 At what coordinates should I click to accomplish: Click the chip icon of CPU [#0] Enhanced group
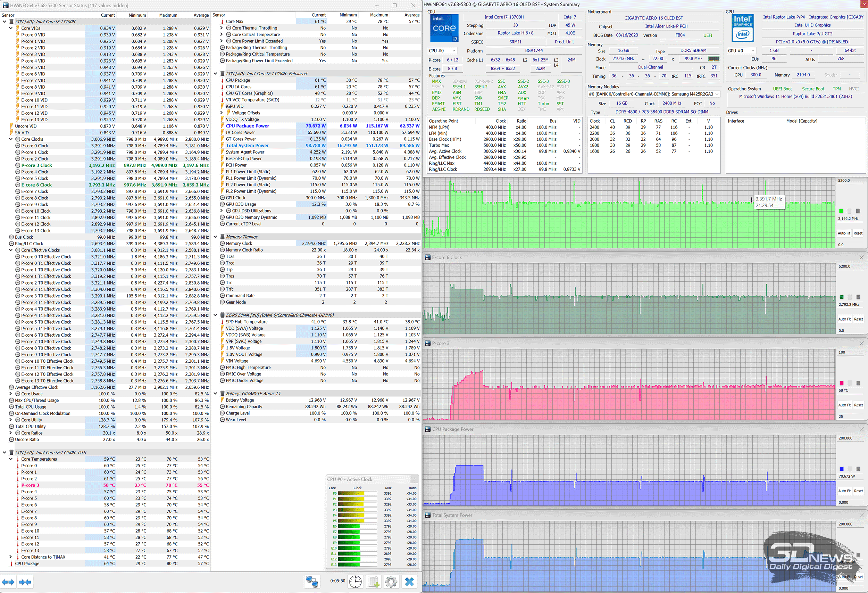[x=222, y=74]
